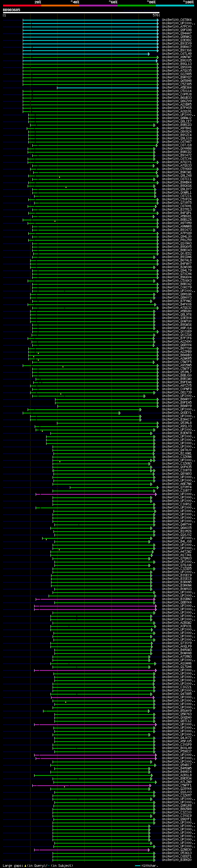Select the BB903685 query label
The height and width of the screenshot is (868, 197).
pos(11,10)
